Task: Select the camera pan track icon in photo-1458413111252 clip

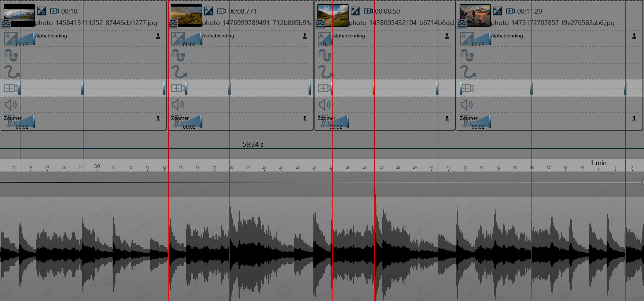Action: pos(11,88)
